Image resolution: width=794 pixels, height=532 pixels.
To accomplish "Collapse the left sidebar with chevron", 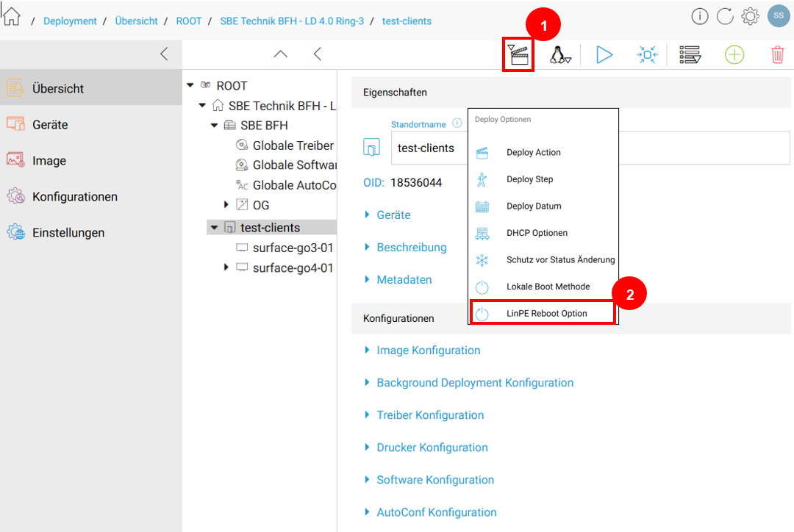I will click(x=164, y=54).
